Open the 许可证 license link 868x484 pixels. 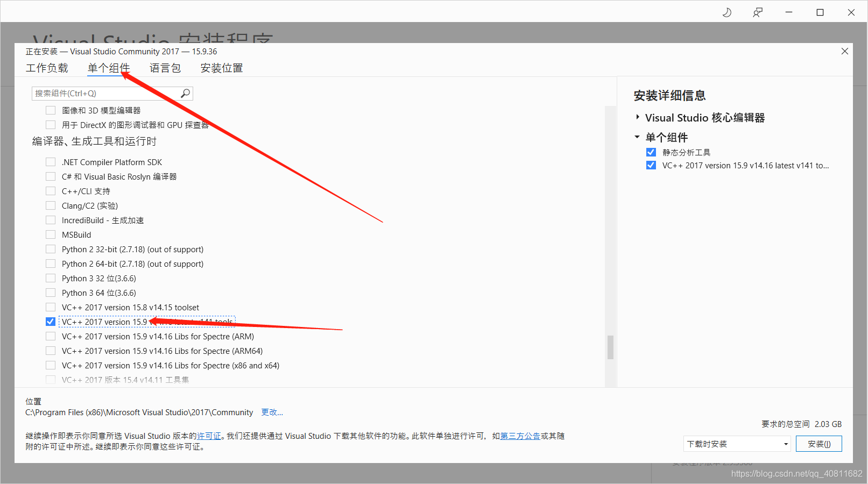coord(209,436)
